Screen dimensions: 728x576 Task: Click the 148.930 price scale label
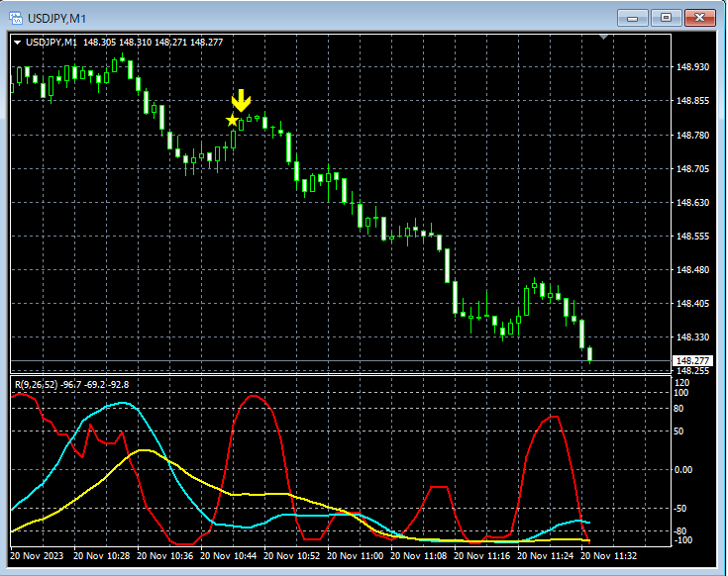(692, 66)
